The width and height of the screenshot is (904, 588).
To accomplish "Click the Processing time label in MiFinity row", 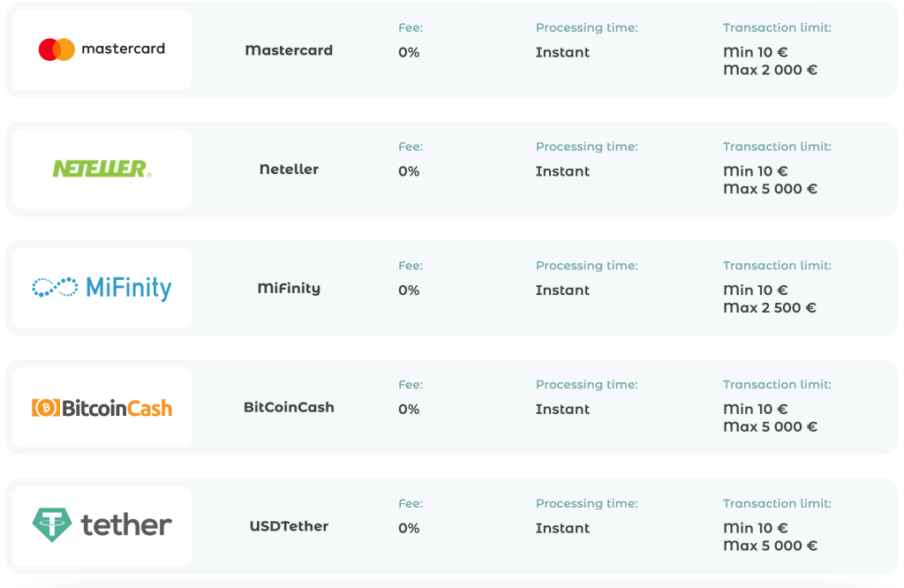I will (586, 266).
